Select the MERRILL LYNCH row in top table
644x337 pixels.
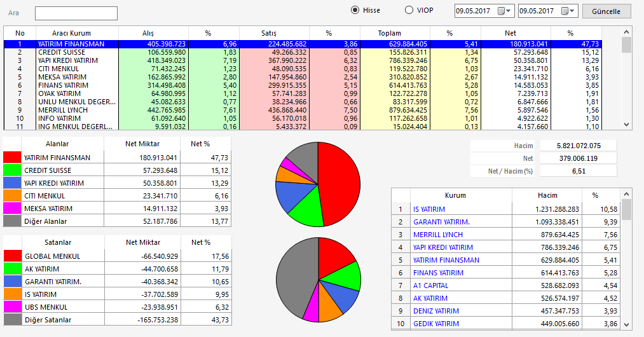(x=303, y=110)
